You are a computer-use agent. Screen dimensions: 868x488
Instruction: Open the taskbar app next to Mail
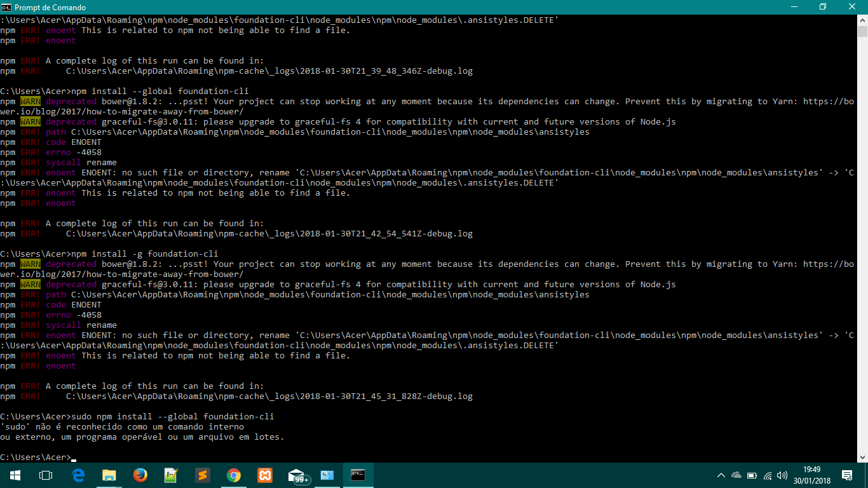(327, 475)
